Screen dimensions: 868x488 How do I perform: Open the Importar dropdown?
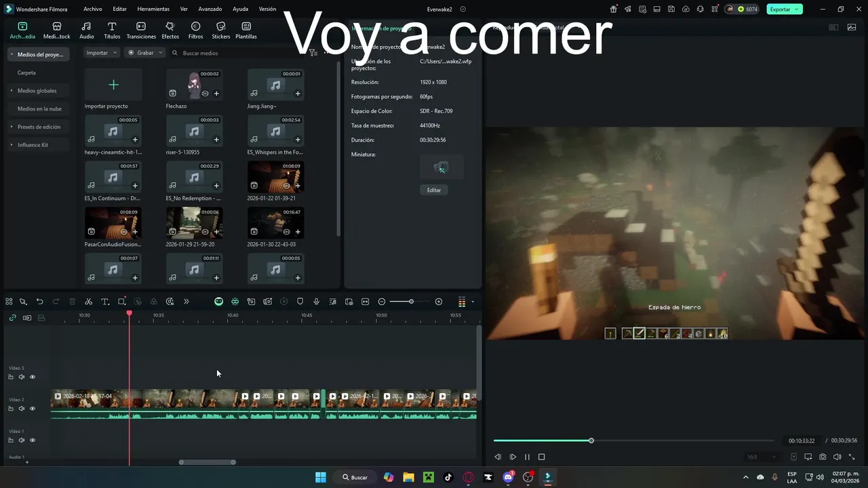coord(102,53)
